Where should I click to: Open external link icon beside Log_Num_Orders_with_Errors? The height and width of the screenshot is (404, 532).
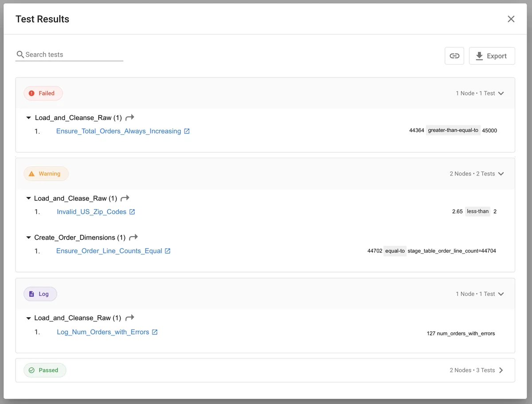[155, 332]
